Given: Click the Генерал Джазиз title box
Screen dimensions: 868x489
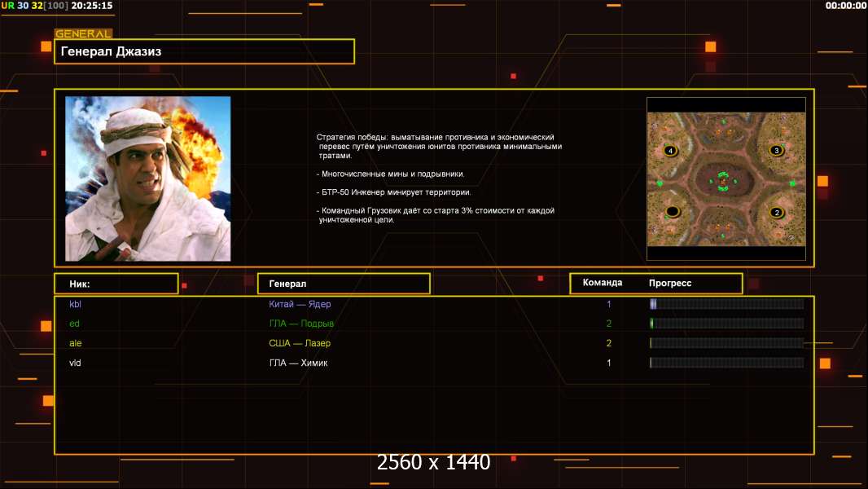Looking at the screenshot, I should [204, 51].
